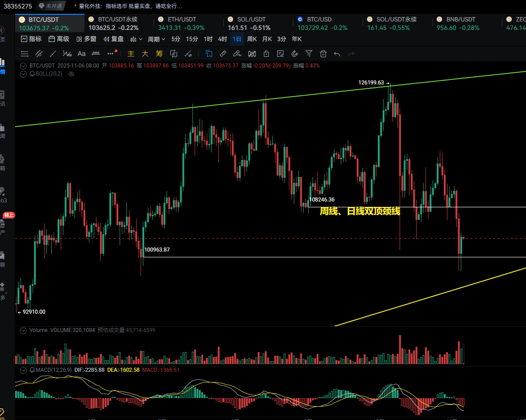Click the filter funnel icon

coord(309,54)
